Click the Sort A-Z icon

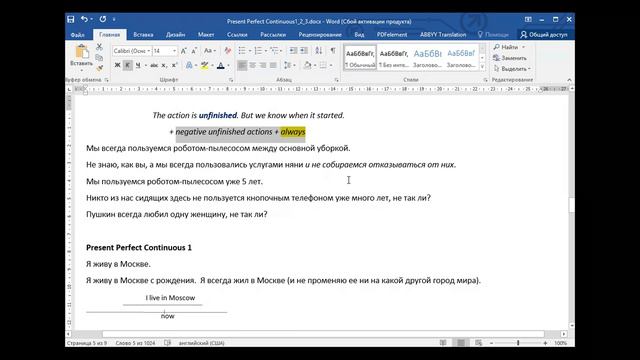[318, 51]
